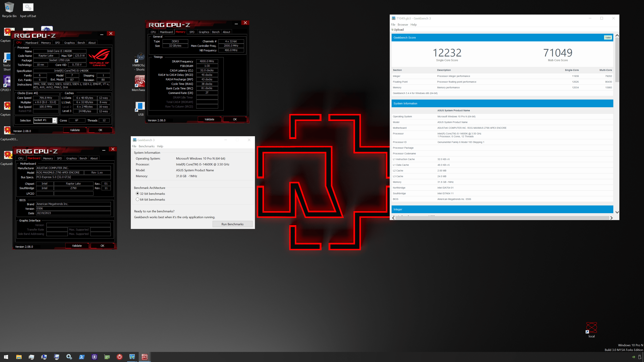Open Help menu in Geekbench results window

coord(414,24)
